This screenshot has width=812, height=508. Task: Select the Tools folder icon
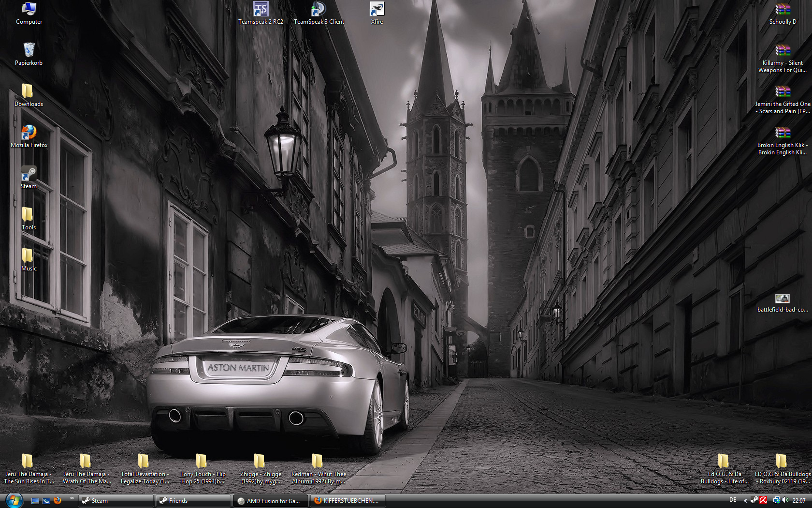[29, 219]
